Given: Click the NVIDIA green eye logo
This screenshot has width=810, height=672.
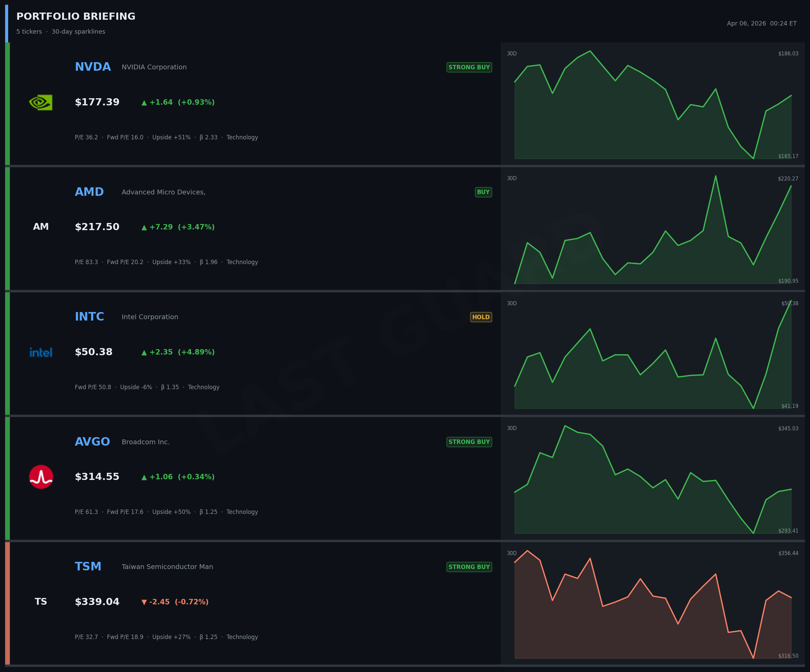Looking at the screenshot, I should pos(41,103).
